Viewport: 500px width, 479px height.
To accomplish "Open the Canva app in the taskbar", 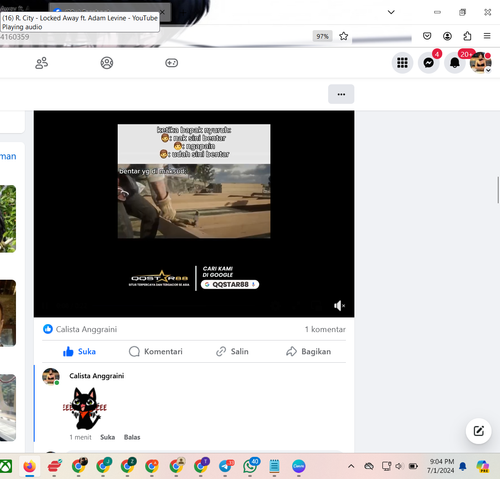I will pyautogui.click(x=299, y=466).
